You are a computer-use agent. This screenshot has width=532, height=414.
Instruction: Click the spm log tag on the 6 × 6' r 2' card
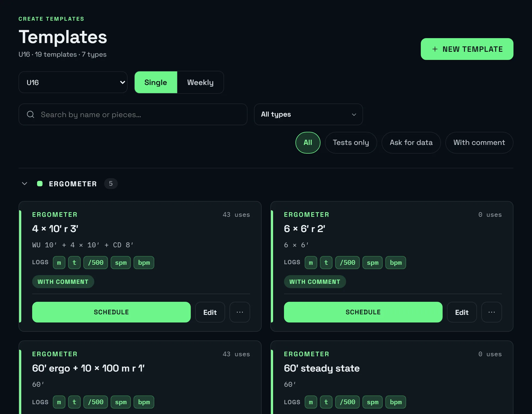pyautogui.click(x=373, y=263)
